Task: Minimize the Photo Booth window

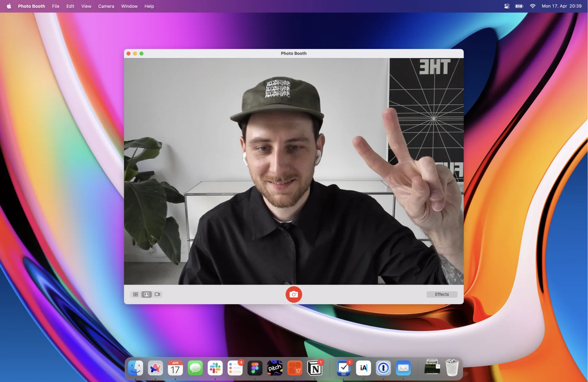Action: tap(135, 53)
